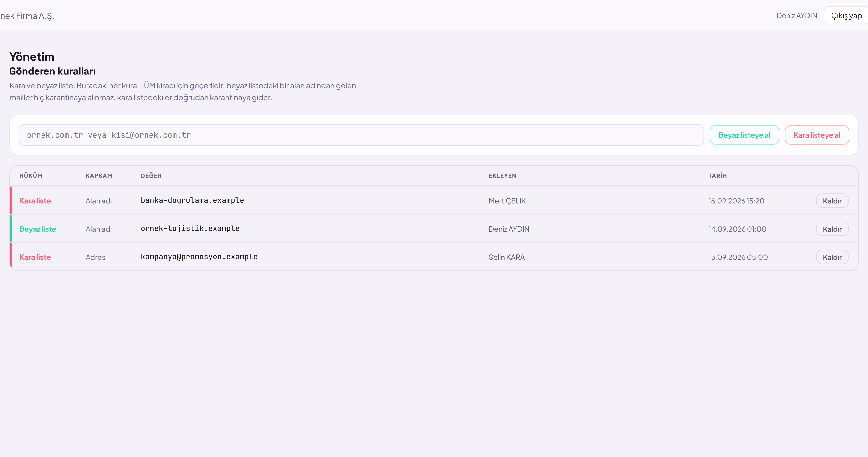Viewport: 868px width, 457px height.
Task: Click the date 14.09.2026 01:00
Action: coord(737,229)
